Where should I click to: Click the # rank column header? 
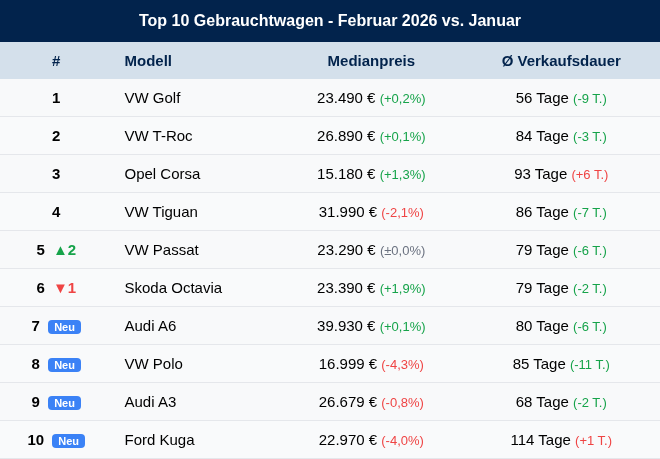pyautogui.click(x=56, y=61)
